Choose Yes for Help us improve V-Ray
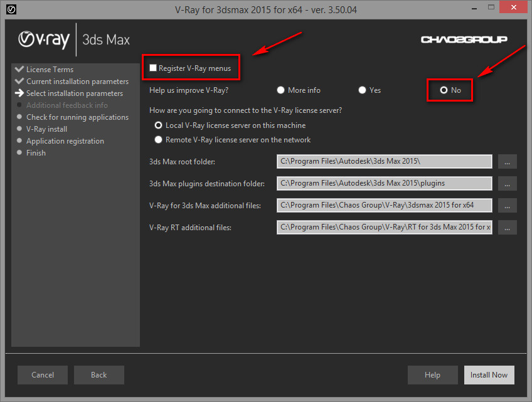This screenshot has width=532, height=402. tap(363, 90)
